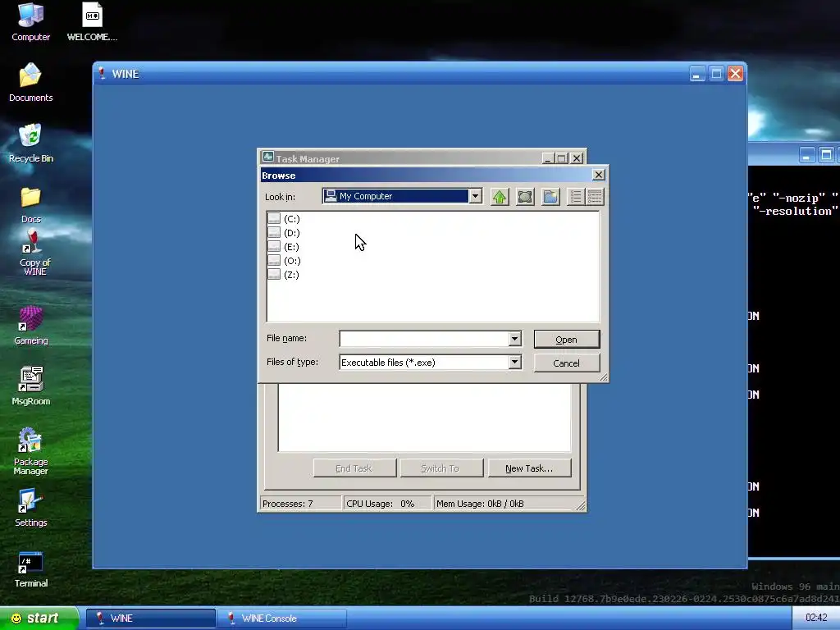Expand the Look in dropdown
This screenshot has height=630, width=840.
[x=475, y=196]
